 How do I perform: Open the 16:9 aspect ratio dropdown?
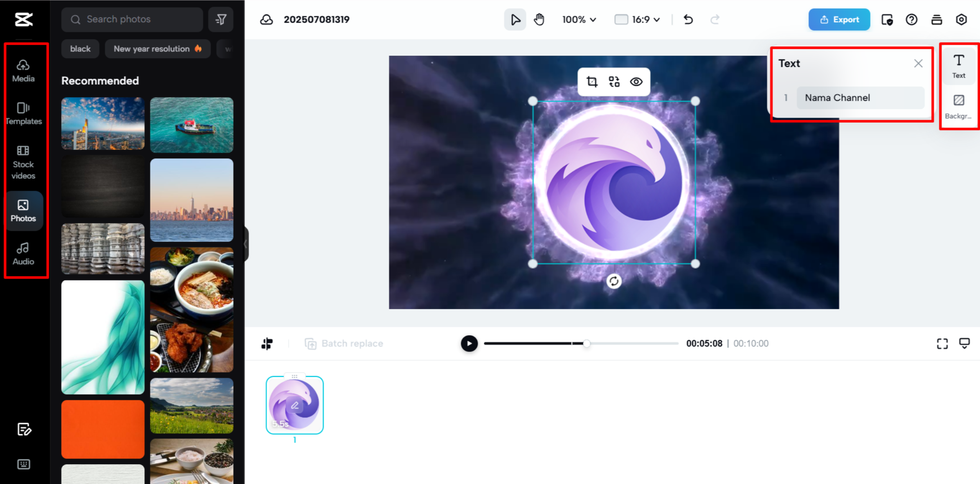click(x=637, y=19)
